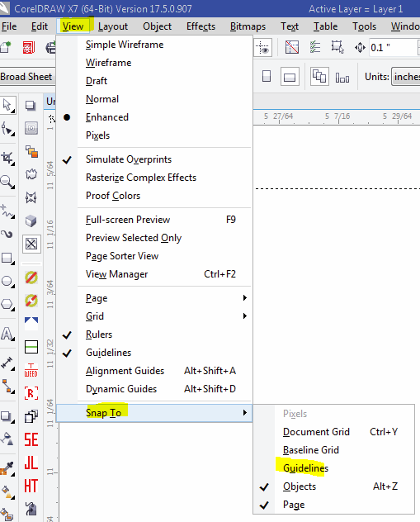This screenshot has width=420, height=522.
Task: Select the Zoom magnifier tool
Action: click(x=7, y=182)
